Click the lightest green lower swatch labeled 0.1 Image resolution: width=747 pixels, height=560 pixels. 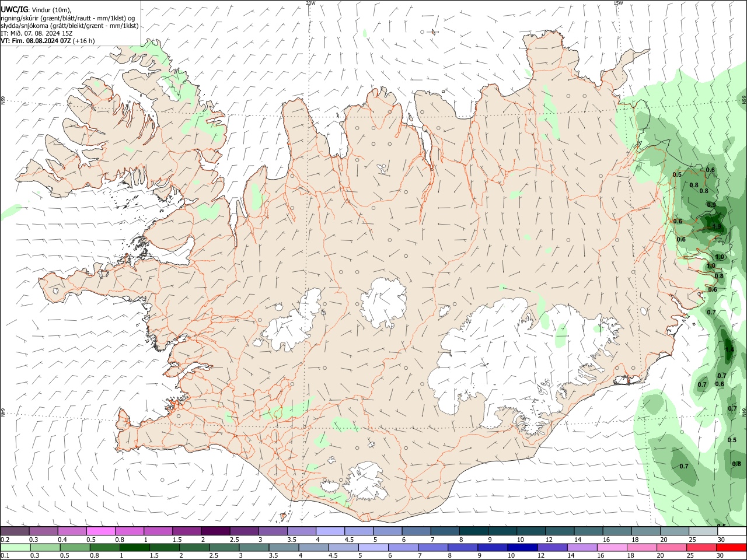pyautogui.click(x=15, y=548)
